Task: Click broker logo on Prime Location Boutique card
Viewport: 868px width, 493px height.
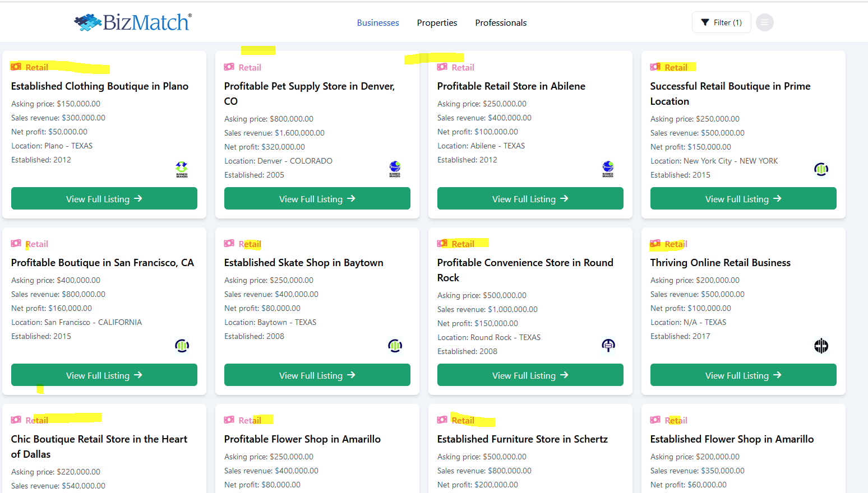Action: pyautogui.click(x=821, y=169)
